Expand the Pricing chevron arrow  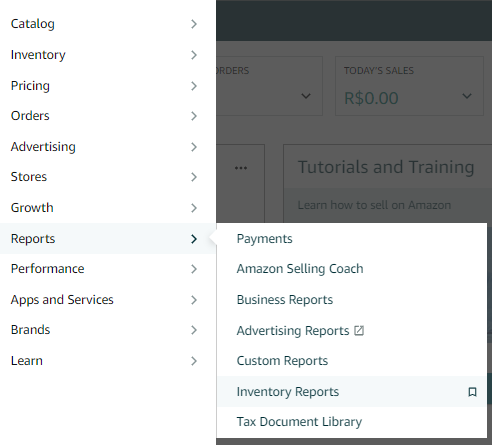coord(194,86)
